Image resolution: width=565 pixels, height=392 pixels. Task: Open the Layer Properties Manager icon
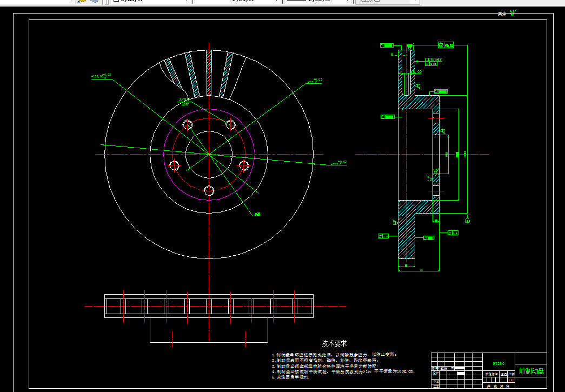(82, 1)
